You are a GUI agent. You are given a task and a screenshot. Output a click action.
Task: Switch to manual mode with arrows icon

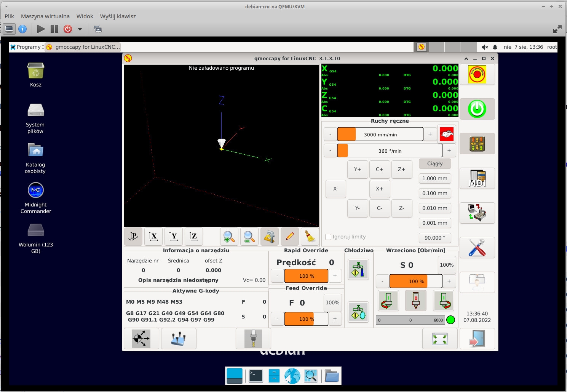click(477, 144)
